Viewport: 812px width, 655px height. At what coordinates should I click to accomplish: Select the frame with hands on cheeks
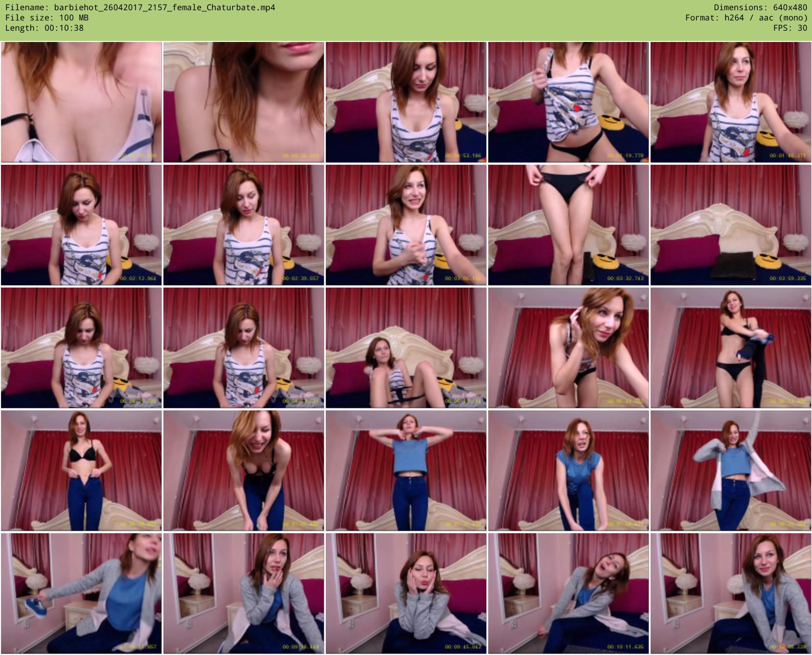406,593
